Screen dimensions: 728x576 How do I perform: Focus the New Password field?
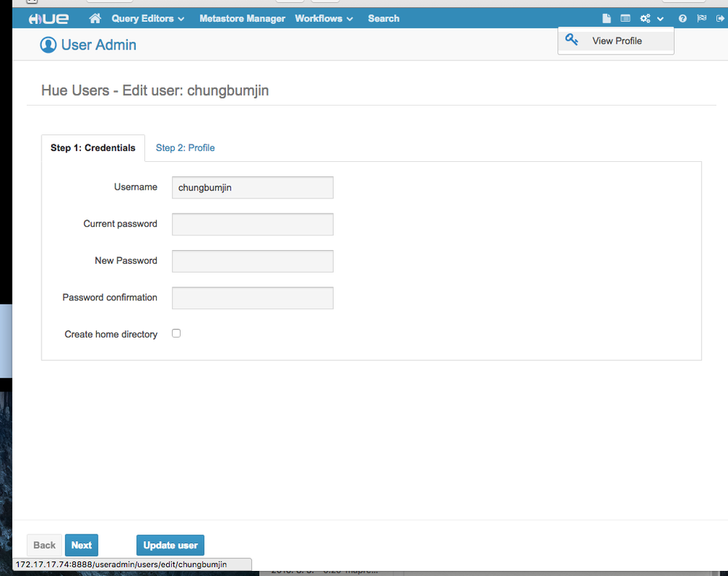pos(253,261)
